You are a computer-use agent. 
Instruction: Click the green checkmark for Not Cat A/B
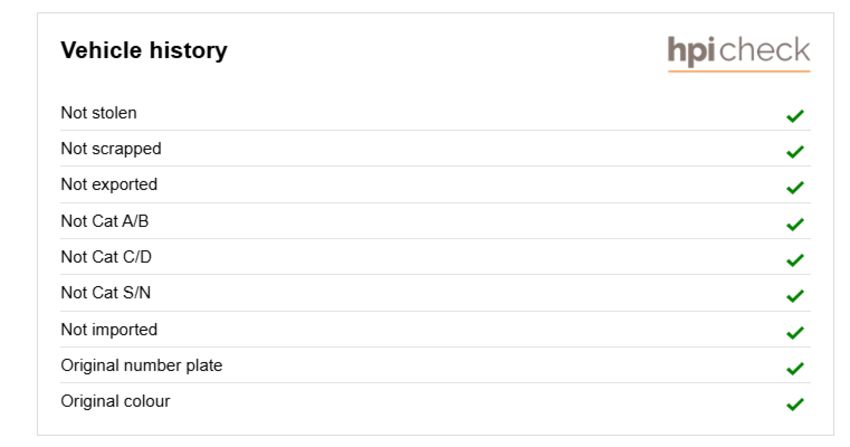pos(795,224)
